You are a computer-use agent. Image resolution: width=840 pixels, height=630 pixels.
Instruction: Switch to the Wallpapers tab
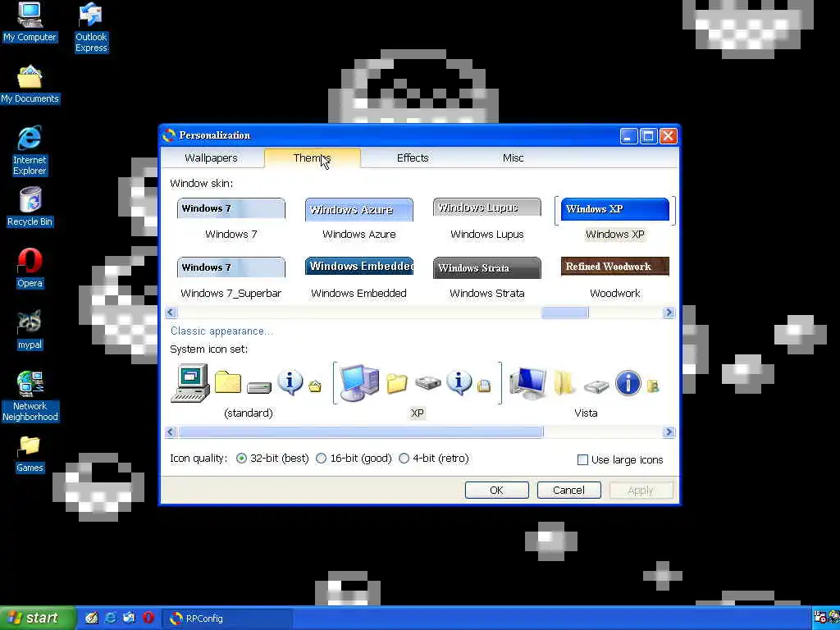(211, 158)
